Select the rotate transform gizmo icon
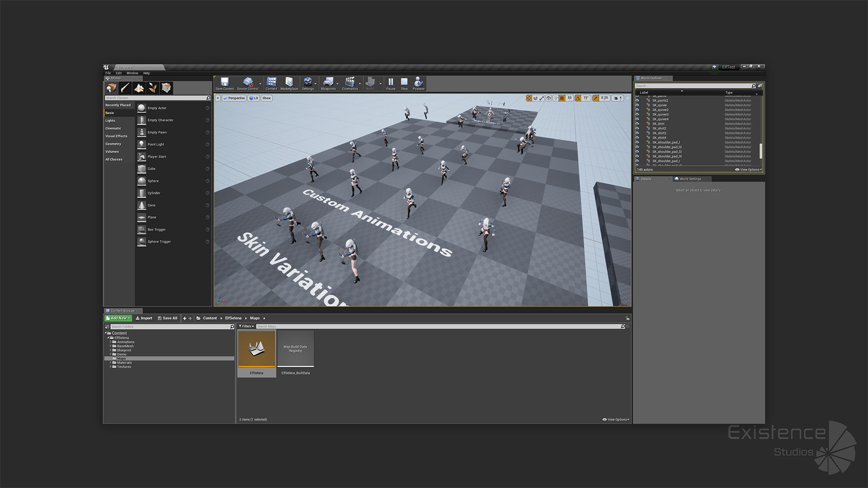Image resolution: width=868 pixels, height=488 pixels. [535, 98]
